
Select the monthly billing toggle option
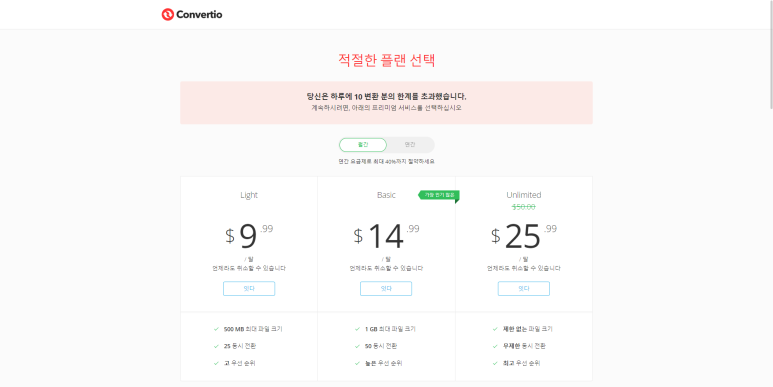[x=363, y=145]
